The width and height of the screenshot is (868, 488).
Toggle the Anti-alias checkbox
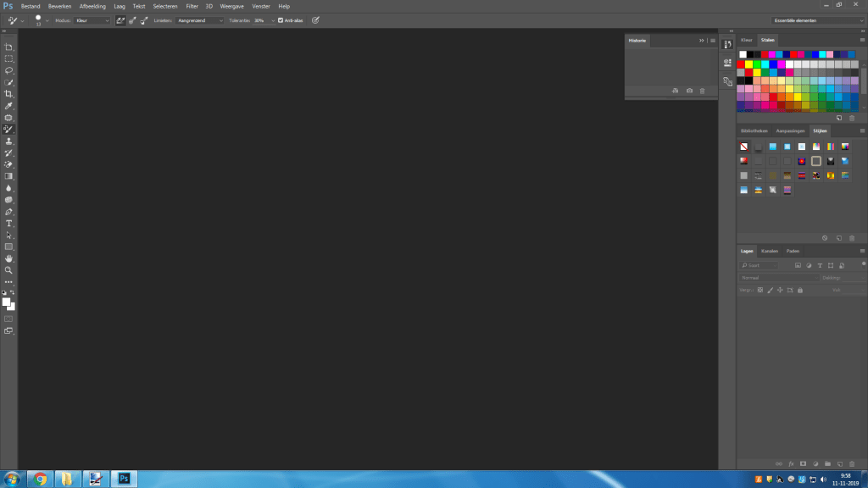point(281,20)
